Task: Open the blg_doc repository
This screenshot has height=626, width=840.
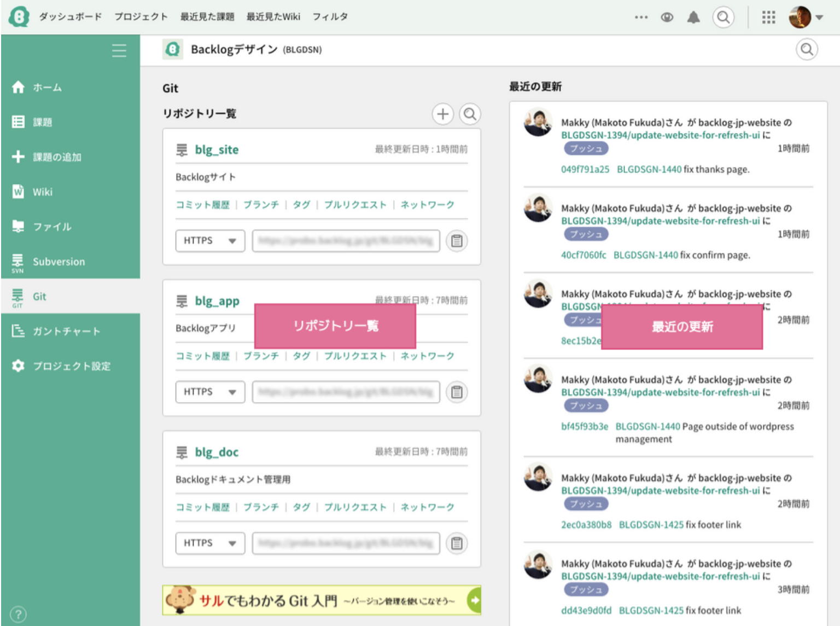Action: click(x=217, y=452)
